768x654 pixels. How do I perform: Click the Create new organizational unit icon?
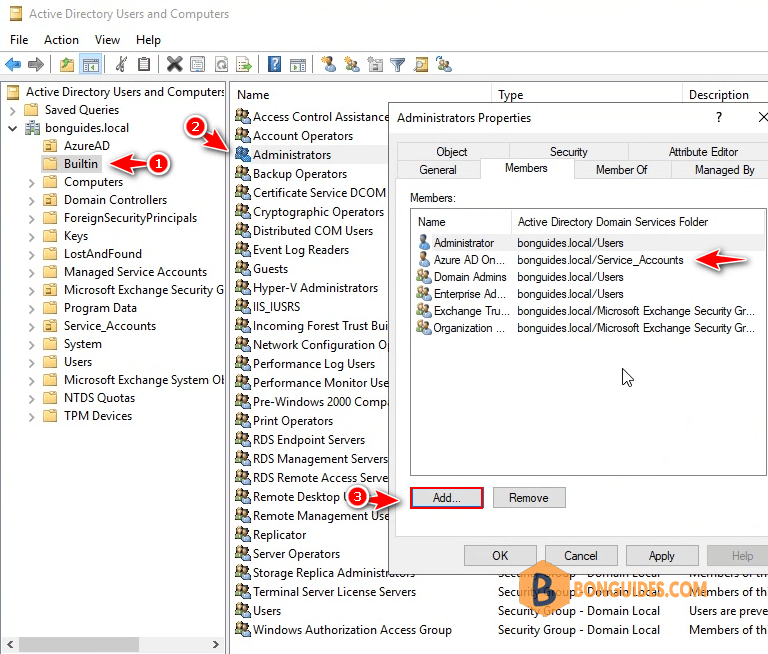tap(375, 64)
